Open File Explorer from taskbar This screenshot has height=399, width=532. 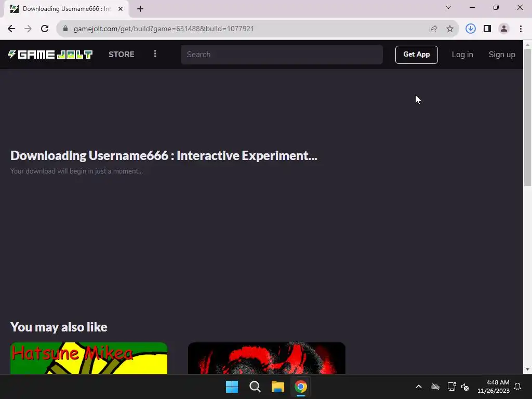pyautogui.click(x=277, y=387)
